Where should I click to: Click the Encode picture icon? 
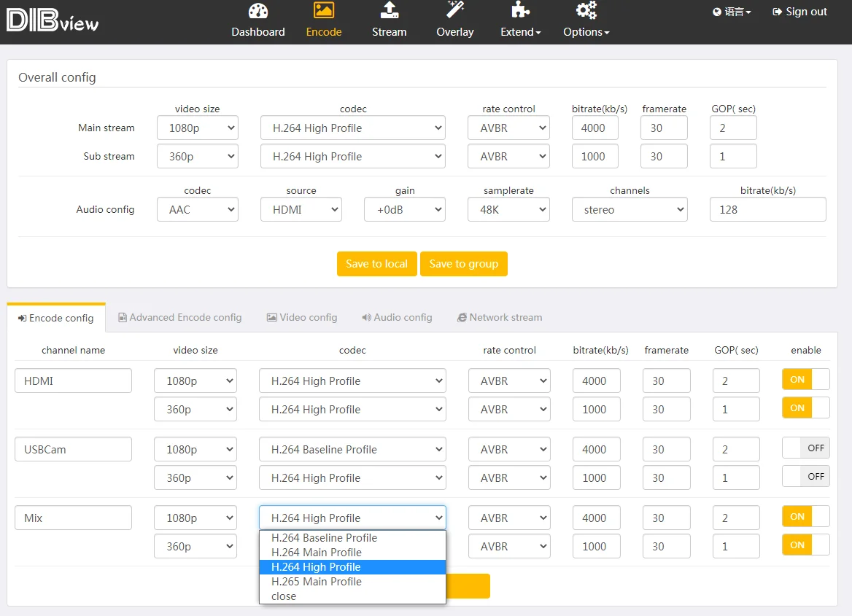(324, 10)
